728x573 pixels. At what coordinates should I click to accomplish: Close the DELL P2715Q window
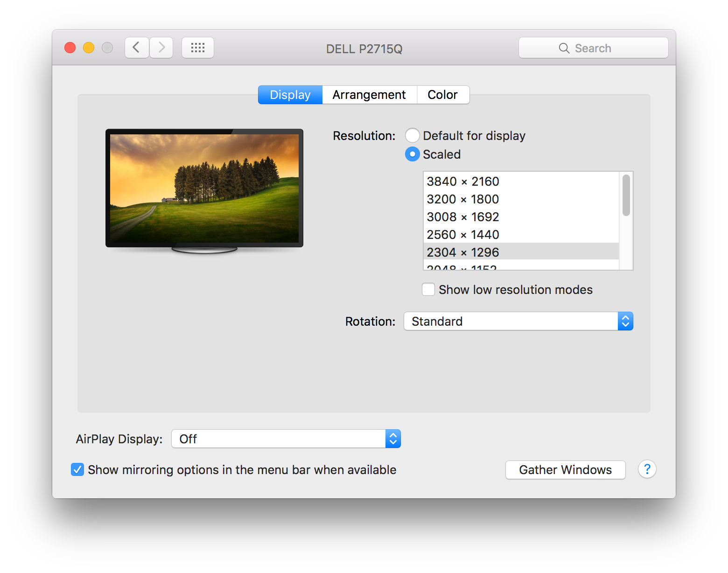(x=70, y=48)
